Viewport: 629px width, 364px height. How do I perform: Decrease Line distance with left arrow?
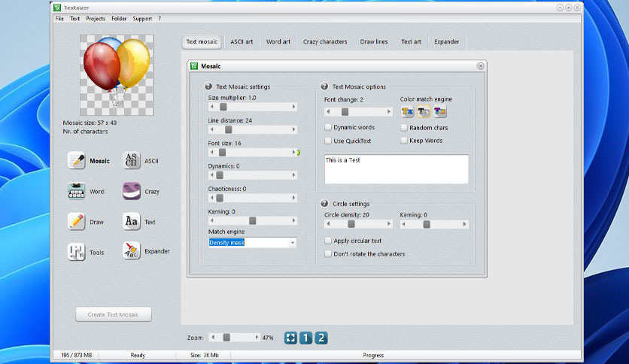click(212, 129)
